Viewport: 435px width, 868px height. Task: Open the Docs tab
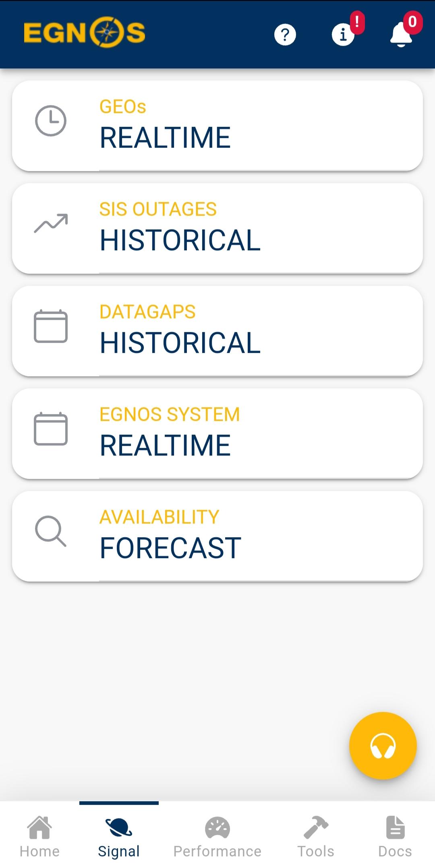coord(395,836)
